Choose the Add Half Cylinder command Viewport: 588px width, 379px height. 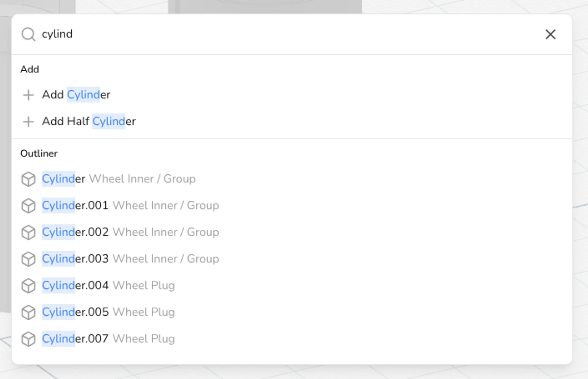tap(292, 121)
